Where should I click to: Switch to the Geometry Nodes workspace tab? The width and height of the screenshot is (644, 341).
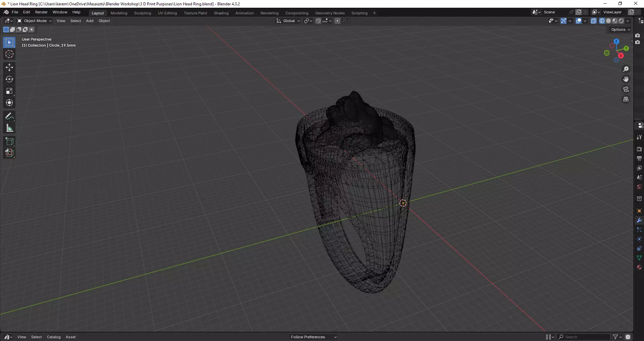pyautogui.click(x=330, y=13)
